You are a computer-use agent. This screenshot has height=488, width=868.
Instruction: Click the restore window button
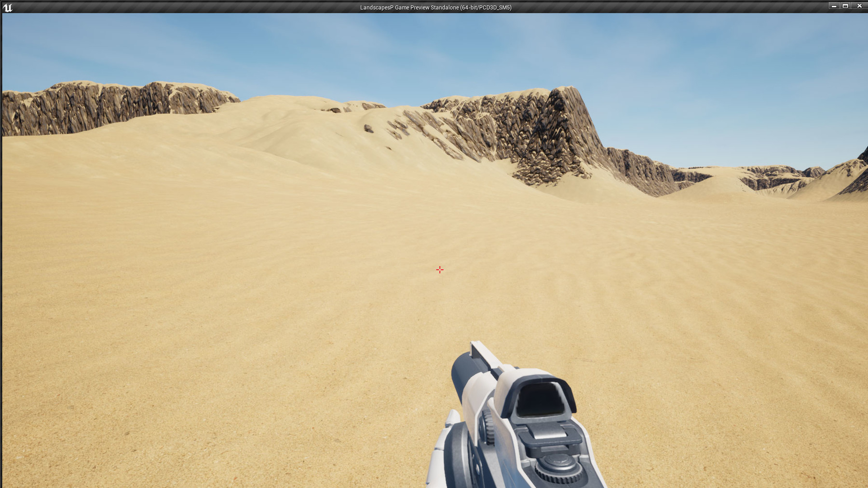point(845,6)
